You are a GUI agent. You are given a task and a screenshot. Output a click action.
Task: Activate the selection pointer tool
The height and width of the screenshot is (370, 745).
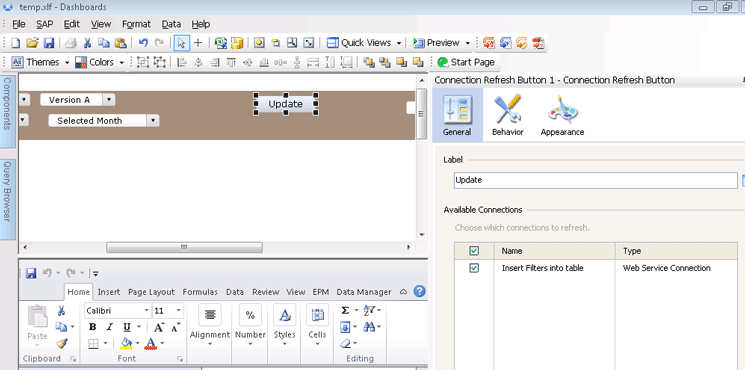tap(181, 43)
